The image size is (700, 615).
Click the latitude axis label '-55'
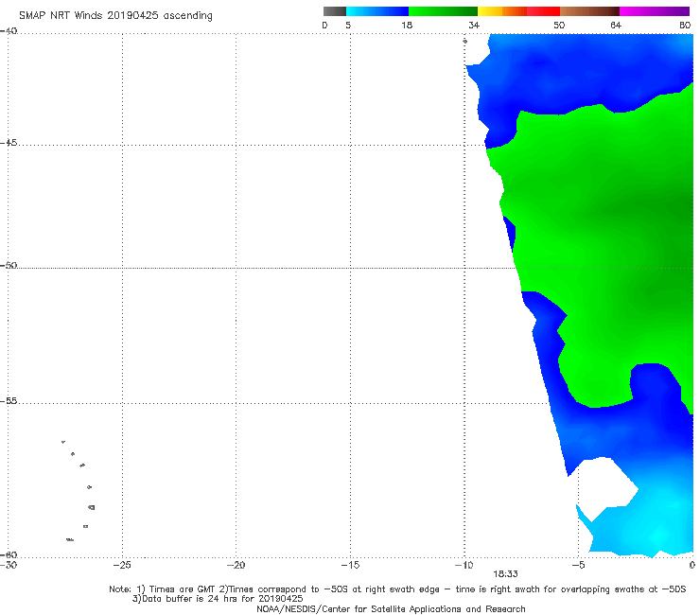[x=9, y=401]
